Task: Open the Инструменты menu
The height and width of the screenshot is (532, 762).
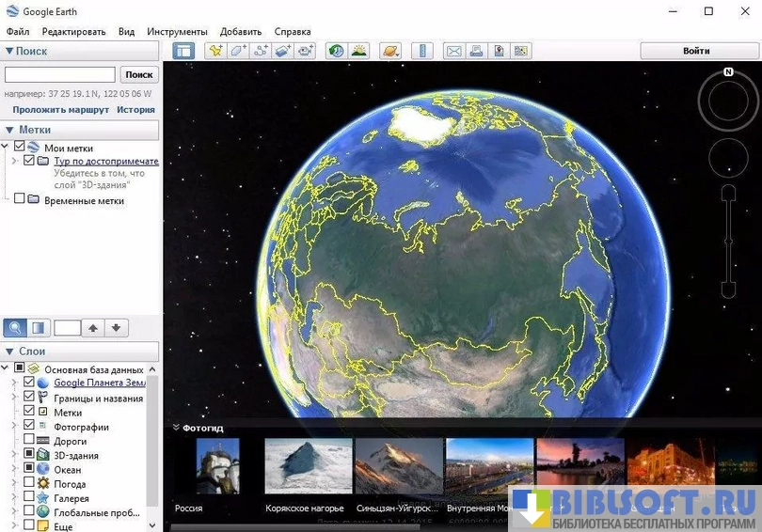Action: tap(177, 32)
